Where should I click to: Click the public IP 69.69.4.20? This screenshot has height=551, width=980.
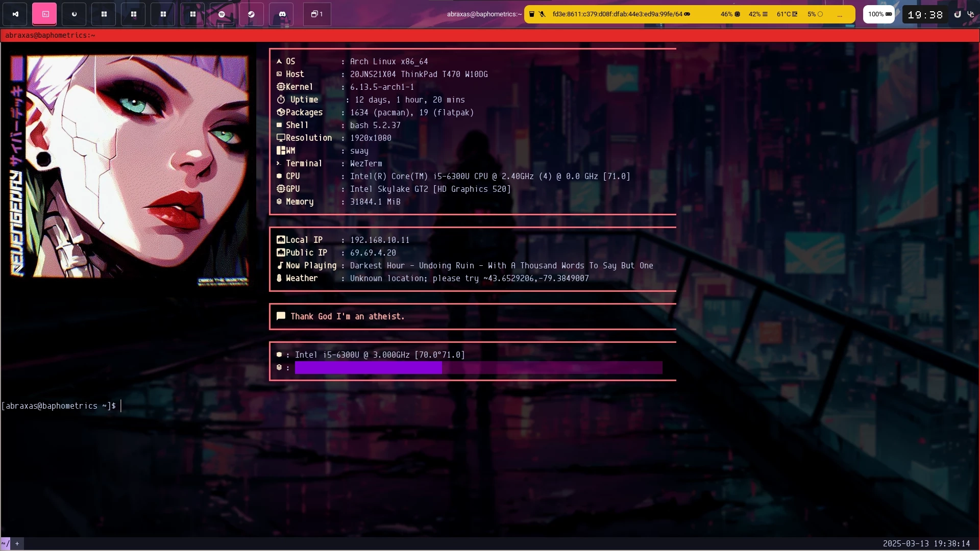(x=373, y=253)
